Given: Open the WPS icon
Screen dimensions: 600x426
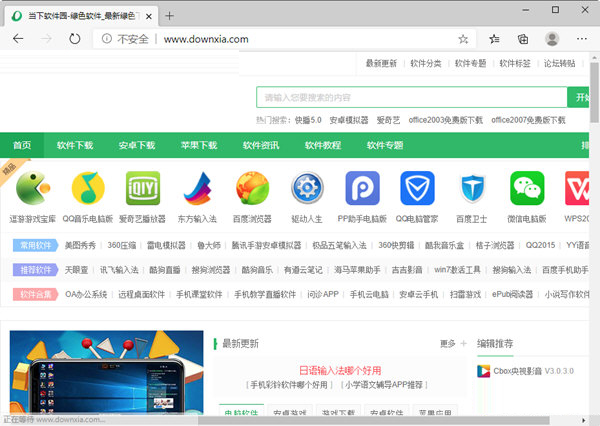Looking at the screenshot, I should point(577,188).
